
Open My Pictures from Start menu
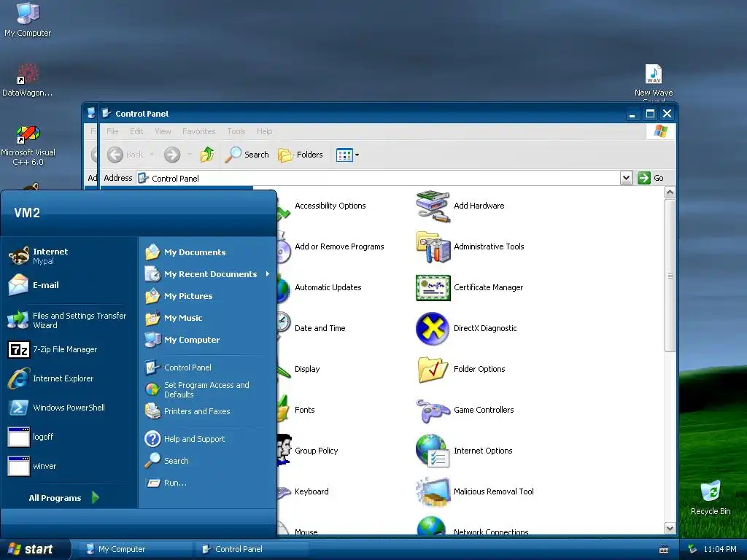179,296
